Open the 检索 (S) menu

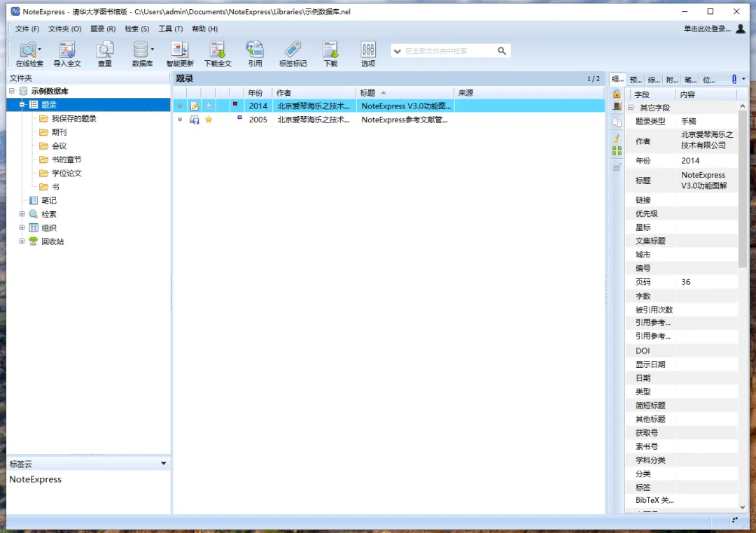tap(137, 29)
